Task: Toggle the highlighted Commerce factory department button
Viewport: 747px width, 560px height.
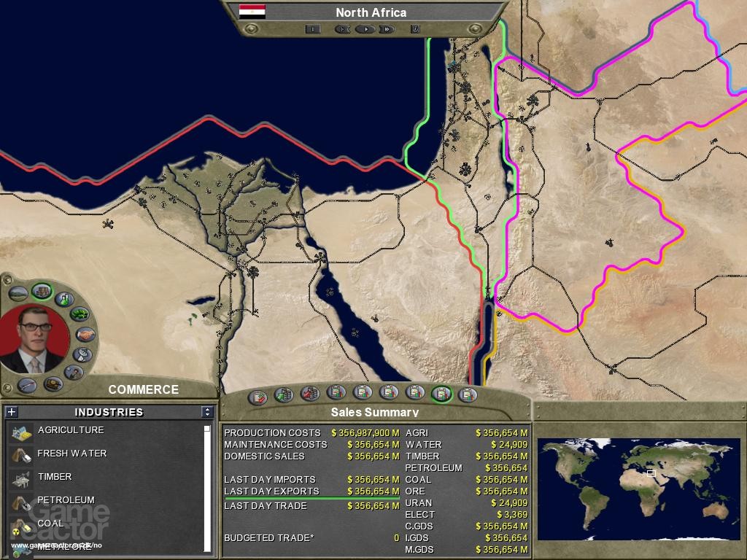Action: pyautogui.click(x=42, y=292)
